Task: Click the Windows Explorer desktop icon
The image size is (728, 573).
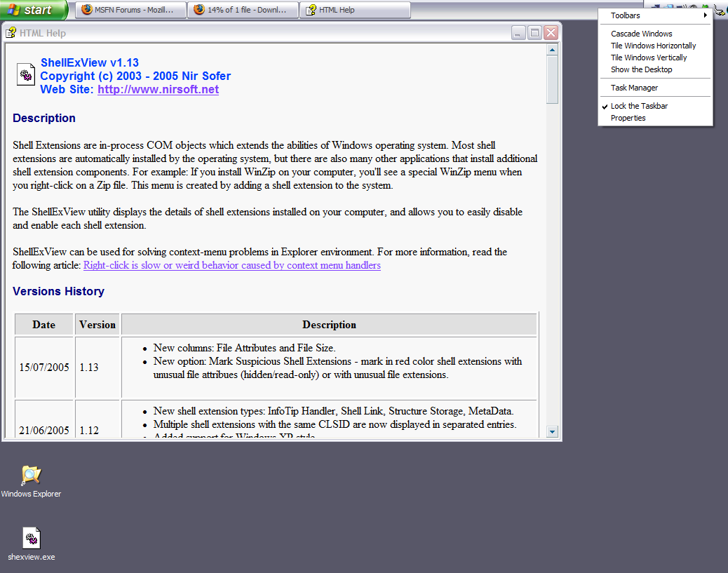Action: [x=31, y=482]
